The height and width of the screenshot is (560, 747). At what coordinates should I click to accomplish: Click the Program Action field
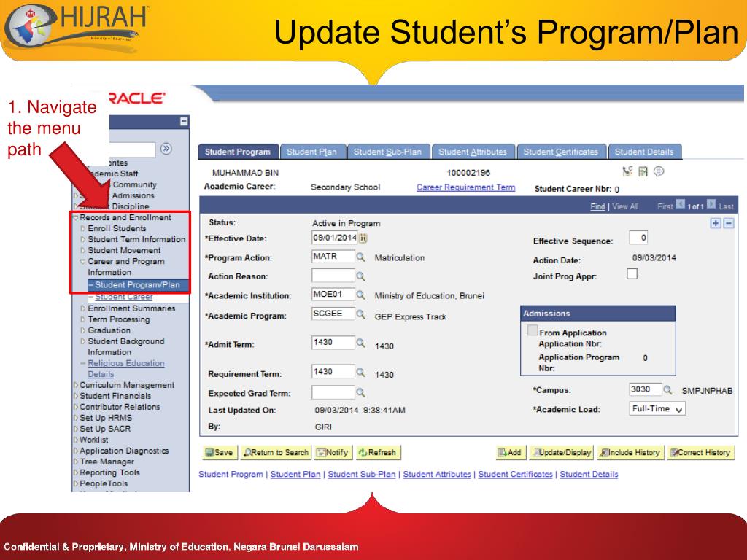[333, 257]
